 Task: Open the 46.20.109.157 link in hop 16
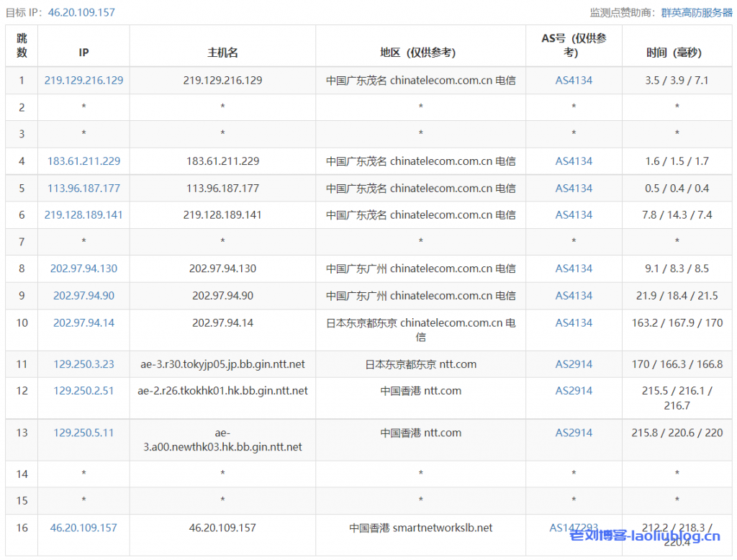pos(83,528)
